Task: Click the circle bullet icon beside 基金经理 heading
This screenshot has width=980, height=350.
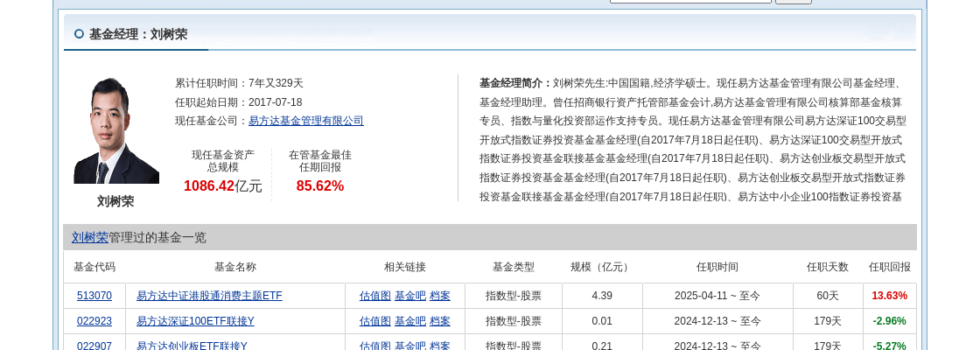Action: pyautogui.click(x=79, y=34)
